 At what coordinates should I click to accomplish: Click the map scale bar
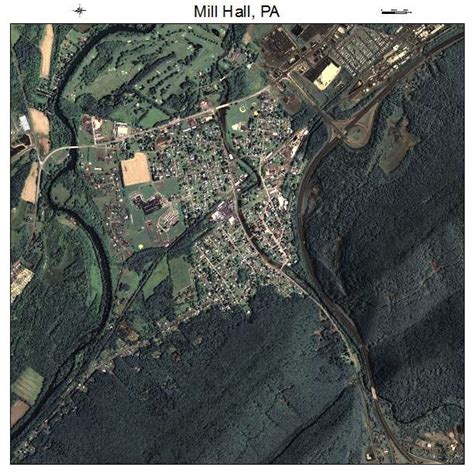pos(396,12)
